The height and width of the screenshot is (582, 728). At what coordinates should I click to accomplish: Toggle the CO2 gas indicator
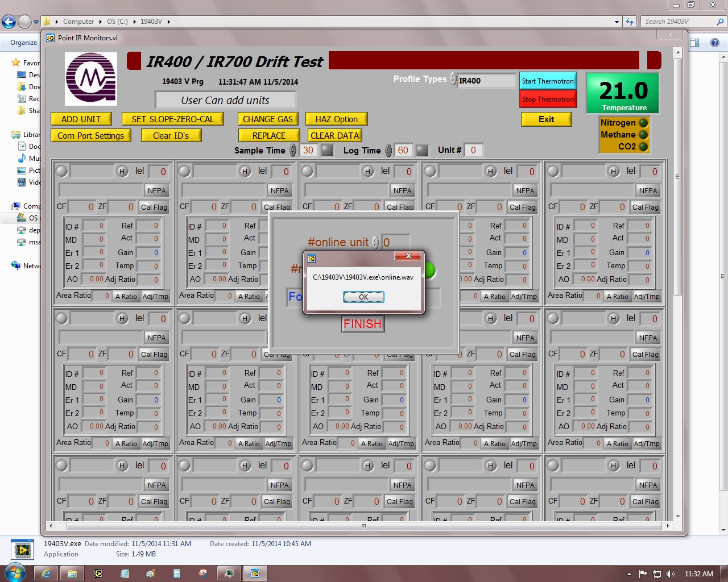(x=643, y=147)
